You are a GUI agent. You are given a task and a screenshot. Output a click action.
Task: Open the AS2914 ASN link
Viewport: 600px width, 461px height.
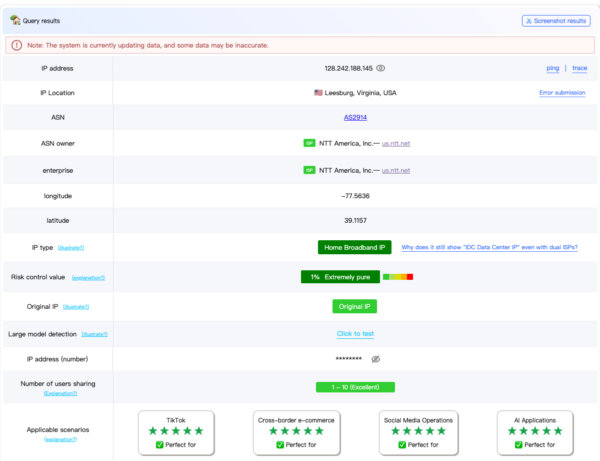[355, 117]
